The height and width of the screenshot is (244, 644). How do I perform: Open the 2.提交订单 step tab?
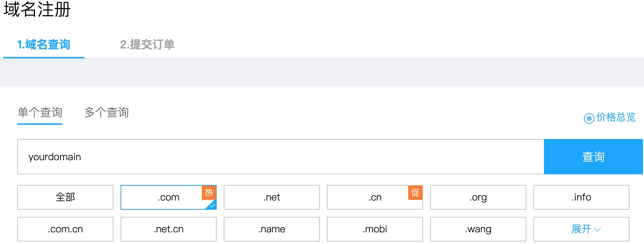(x=147, y=45)
